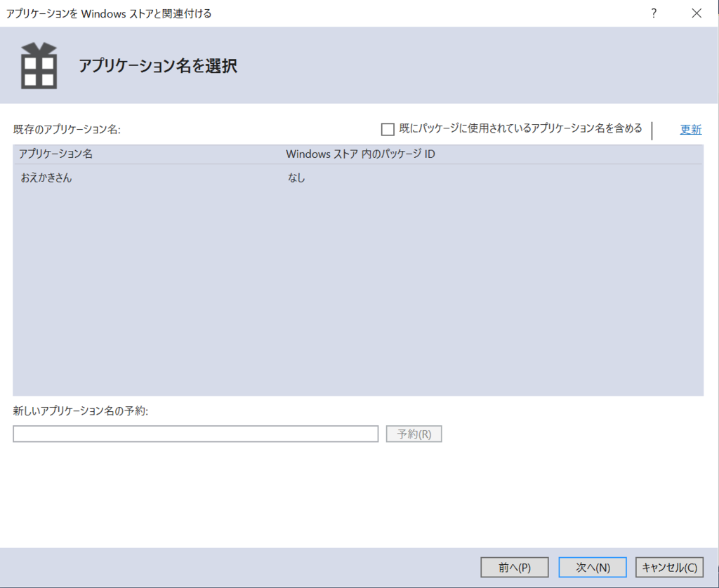Image resolution: width=719 pixels, height=588 pixels.
Task: Close the Windows ストア association dialog
Action: [x=697, y=13]
